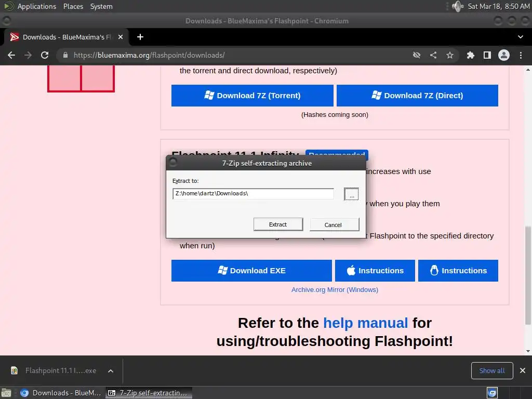Open the Chromium three-dot menu
Screen dimensions: 532x399
tap(521, 55)
